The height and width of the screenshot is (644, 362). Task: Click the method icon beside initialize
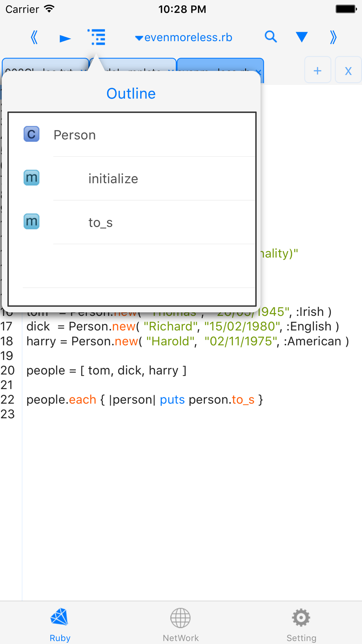[31, 178]
